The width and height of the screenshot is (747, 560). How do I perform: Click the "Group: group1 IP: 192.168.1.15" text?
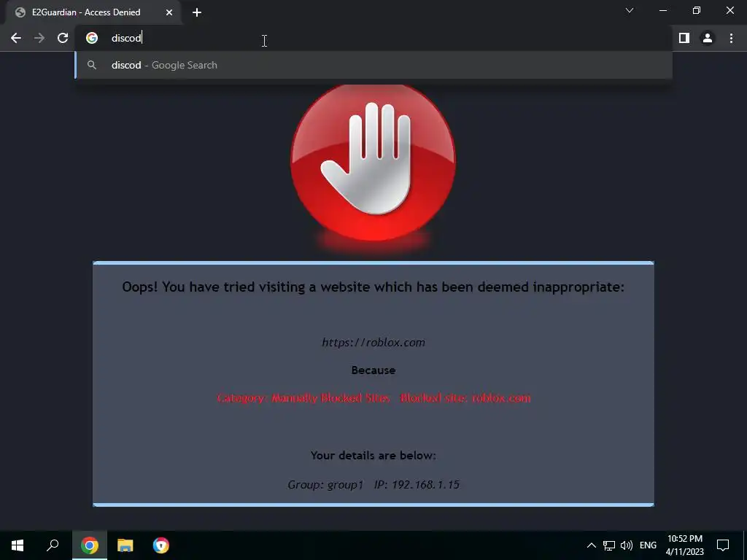click(x=373, y=485)
